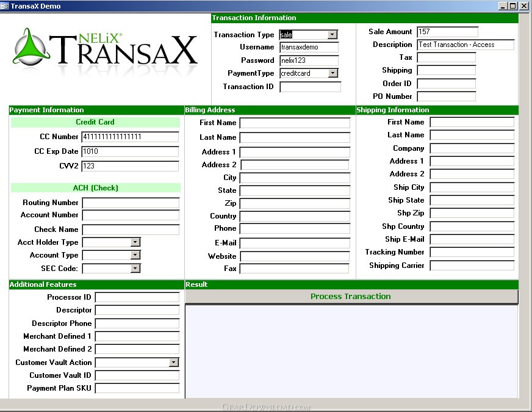The width and height of the screenshot is (532, 412).
Task: Open the PaymentType dropdown arrow
Action: pos(333,73)
